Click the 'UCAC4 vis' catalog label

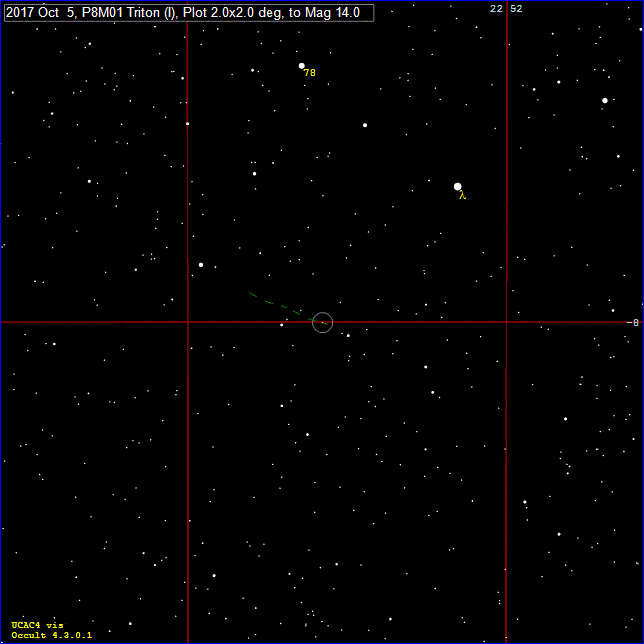pyautogui.click(x=37, y=625)
